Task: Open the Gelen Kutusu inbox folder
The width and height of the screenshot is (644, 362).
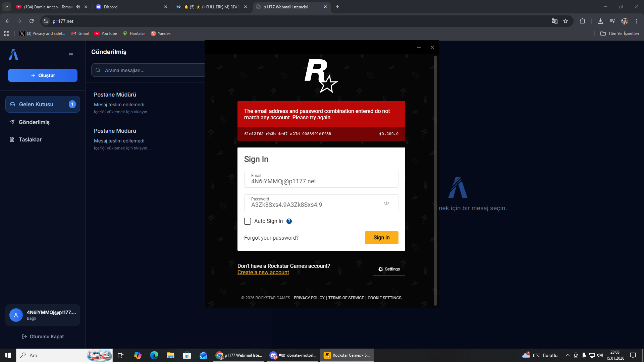Action: coord(43,104)
